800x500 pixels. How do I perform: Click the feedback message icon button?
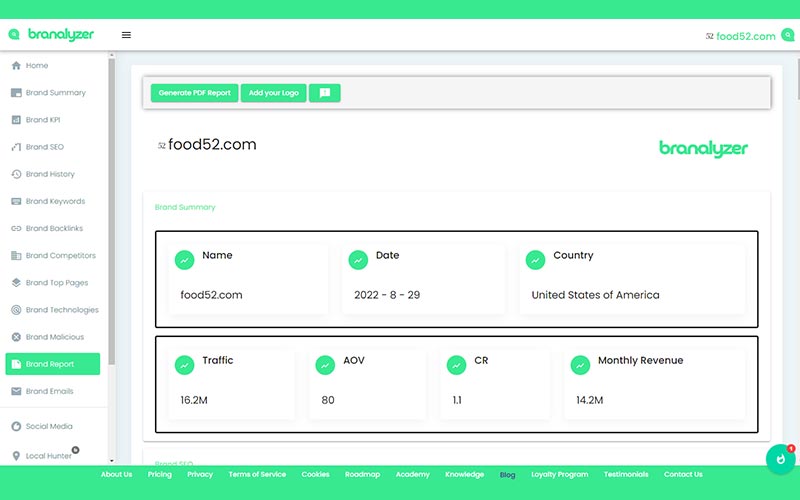324,93
